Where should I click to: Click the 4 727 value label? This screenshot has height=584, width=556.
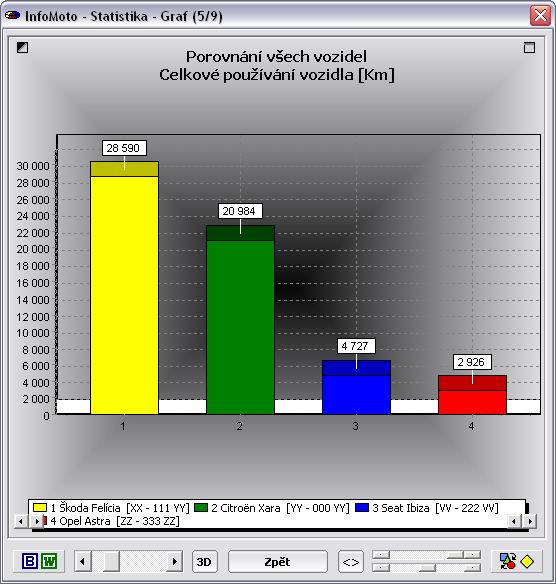point(356,346)
